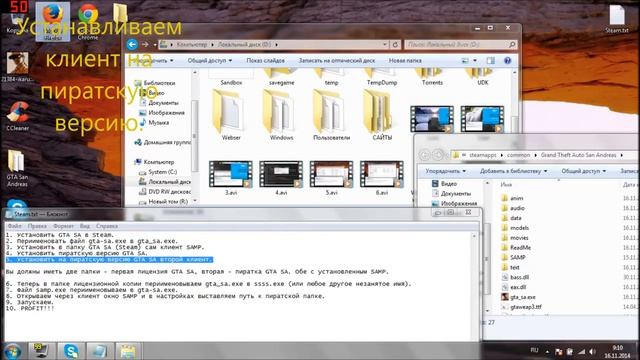Click the highlighted line 5 in Notepad

coord(109,260)
